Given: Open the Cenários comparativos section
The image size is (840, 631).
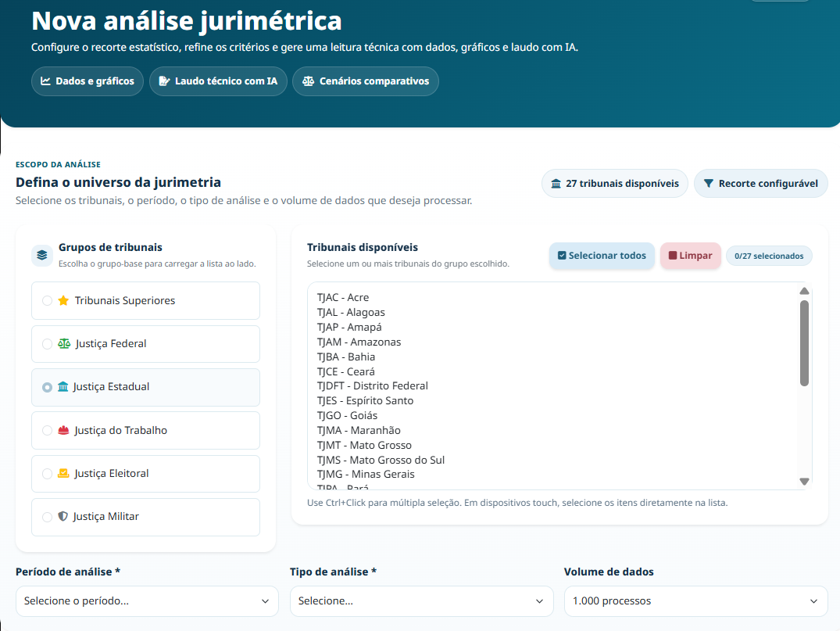Looking at the screenshot, I should tap(365, 81).
